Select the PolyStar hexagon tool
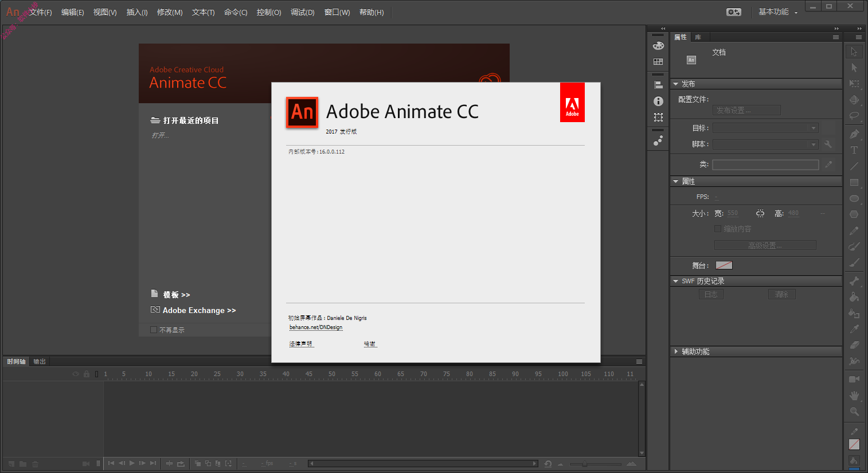 point(854,214)
